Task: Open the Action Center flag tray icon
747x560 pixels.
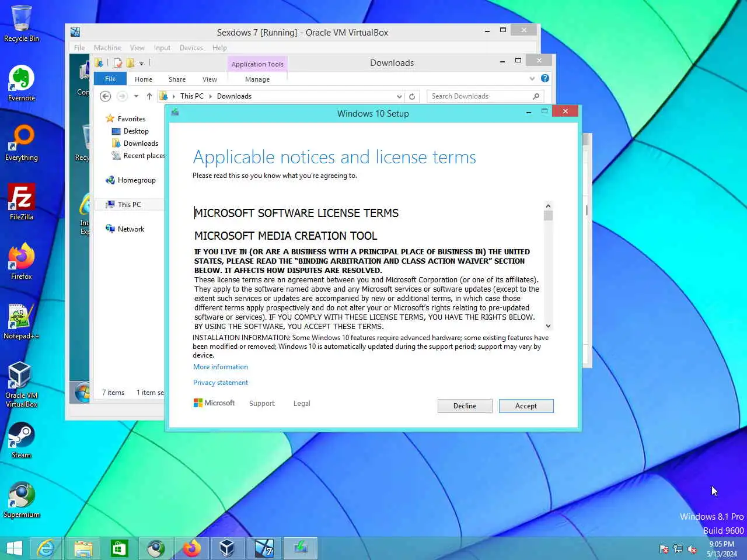Action: click(x=664, y=549)
